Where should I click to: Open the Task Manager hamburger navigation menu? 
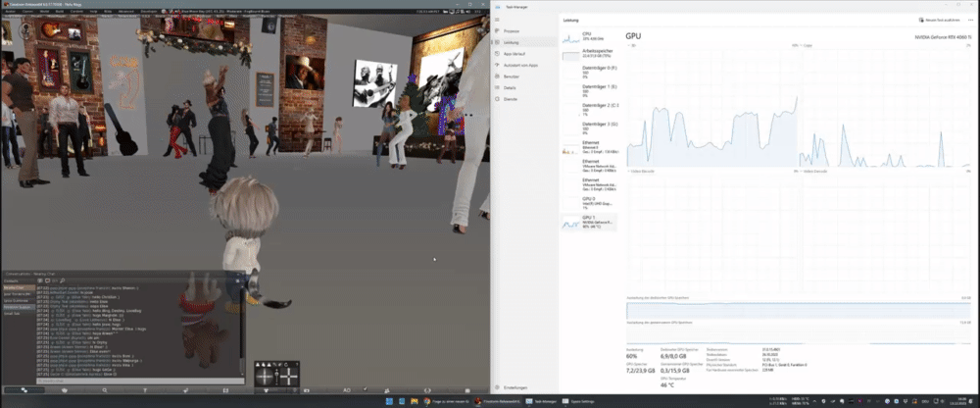[x=498, y=20]
